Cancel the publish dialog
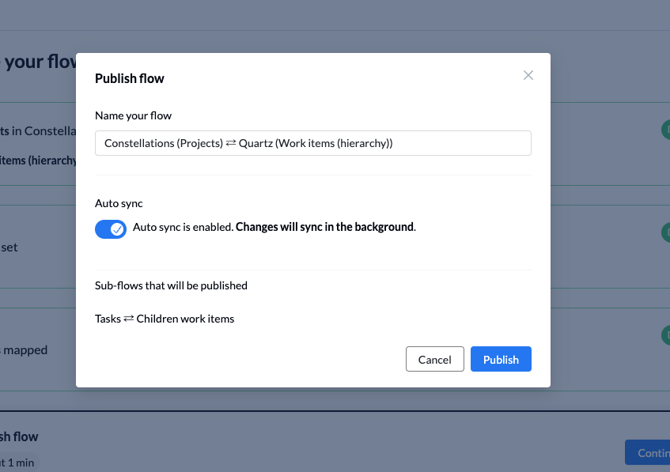Screen dimensions: 670x472 point(435,359)
